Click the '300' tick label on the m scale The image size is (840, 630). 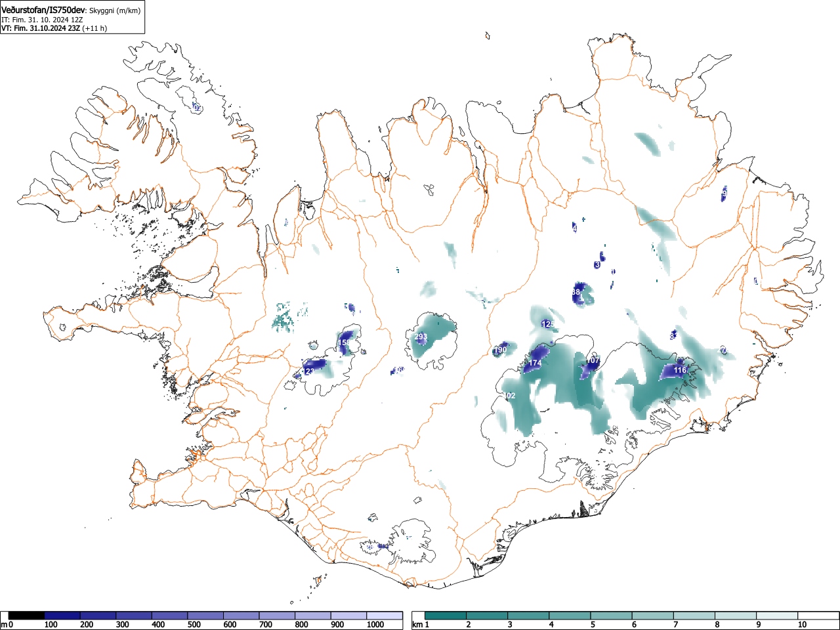(x=122, y=625)
